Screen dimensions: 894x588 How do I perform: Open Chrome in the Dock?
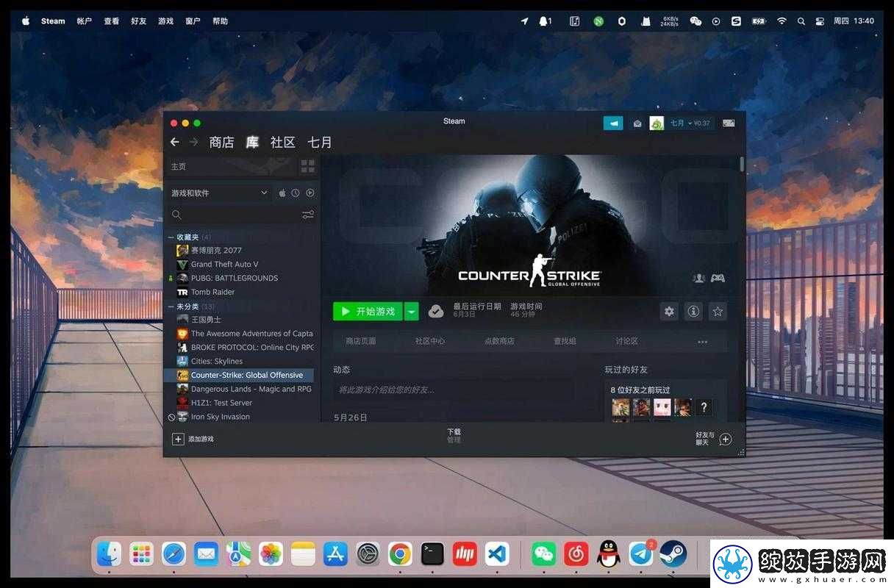coord(400,553)
